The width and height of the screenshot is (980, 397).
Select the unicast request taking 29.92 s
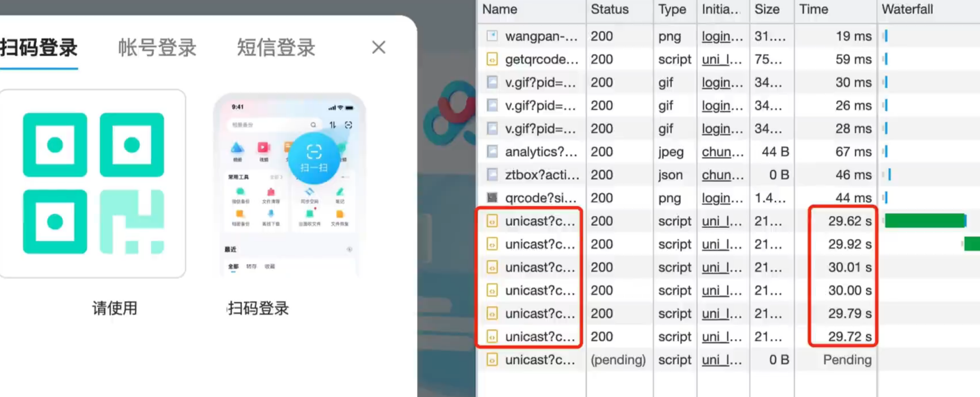coord(728,244)
